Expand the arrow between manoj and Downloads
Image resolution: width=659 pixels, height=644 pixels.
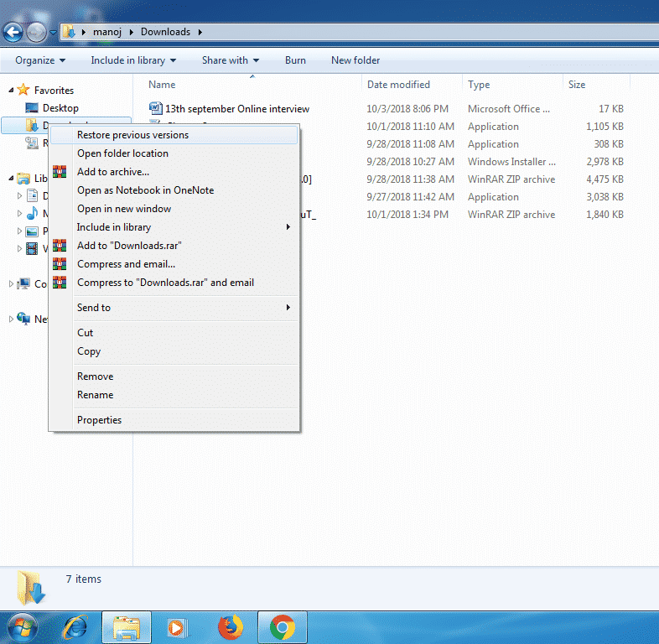(131, 32)
